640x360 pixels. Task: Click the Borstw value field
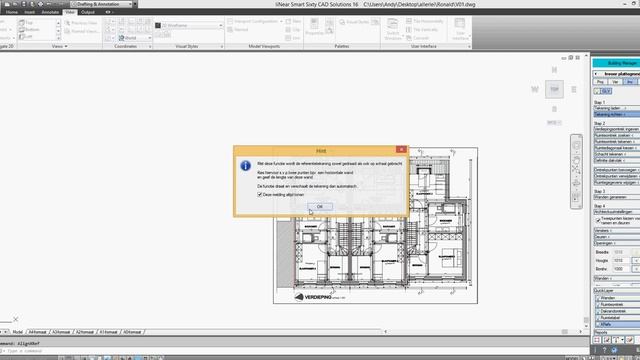click(622, 269)
